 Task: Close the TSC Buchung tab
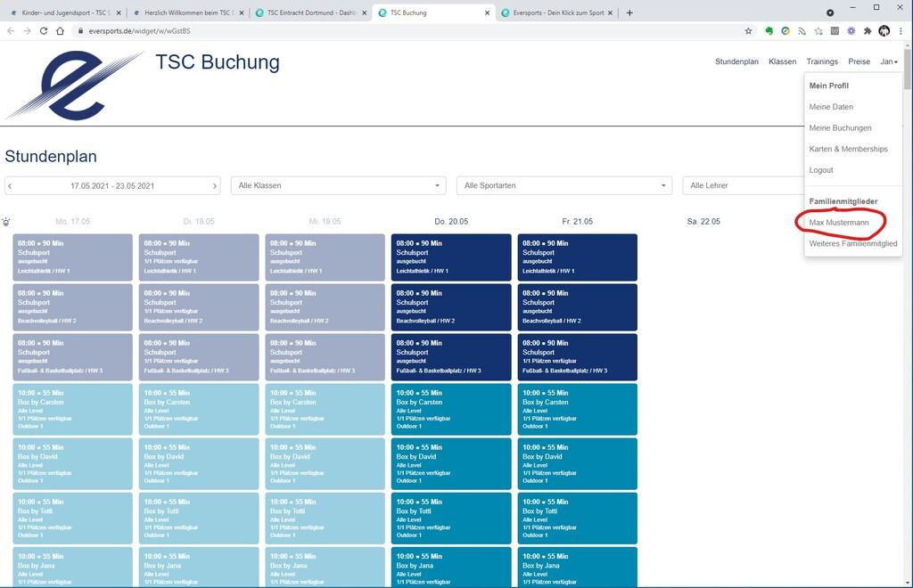(488, 12)
